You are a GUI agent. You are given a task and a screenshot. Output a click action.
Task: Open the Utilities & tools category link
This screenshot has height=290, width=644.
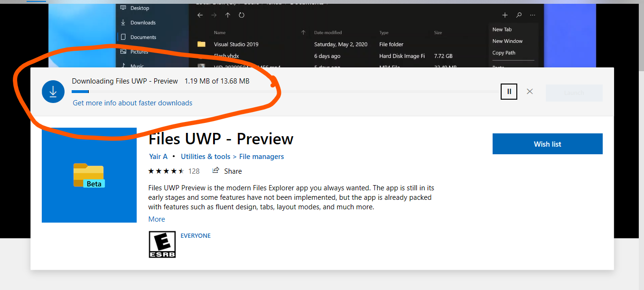tap(205, 156)
